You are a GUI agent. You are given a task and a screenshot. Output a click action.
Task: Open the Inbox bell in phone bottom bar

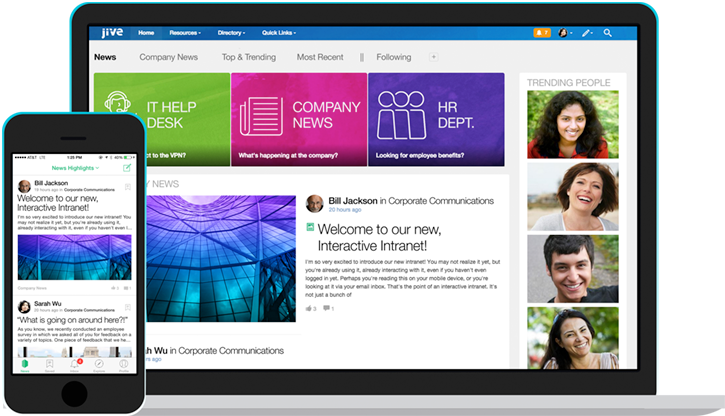coord(74,365)
